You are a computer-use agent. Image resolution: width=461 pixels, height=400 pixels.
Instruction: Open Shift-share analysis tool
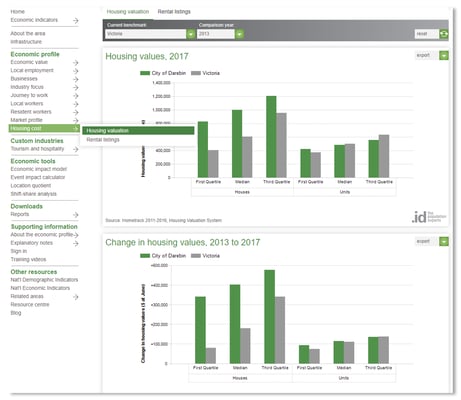click(x=34, y=194)
